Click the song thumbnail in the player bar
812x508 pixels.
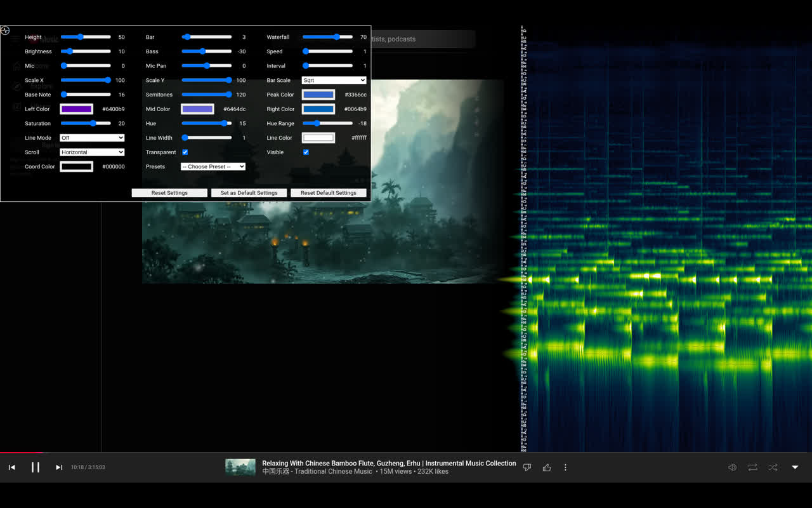click(x=240, y=467)
